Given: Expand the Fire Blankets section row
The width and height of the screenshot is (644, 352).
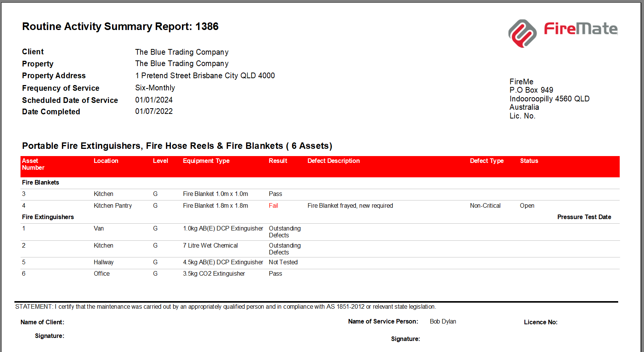Looking at the screenshot, I should pyautogui.click(x=41, y=182).
